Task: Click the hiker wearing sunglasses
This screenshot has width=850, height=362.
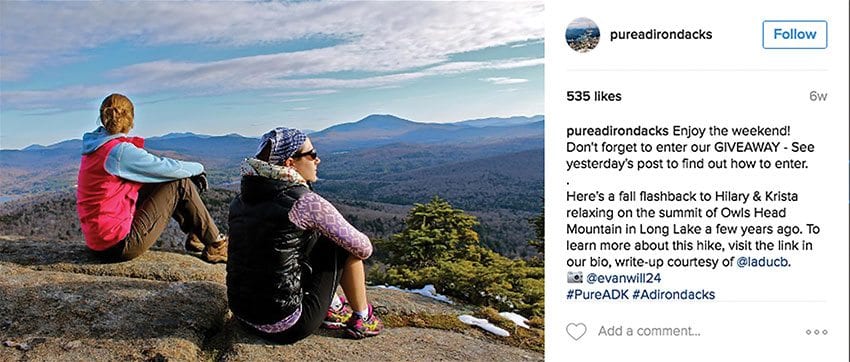Action: pyautogui.click(x=301, y=233)
